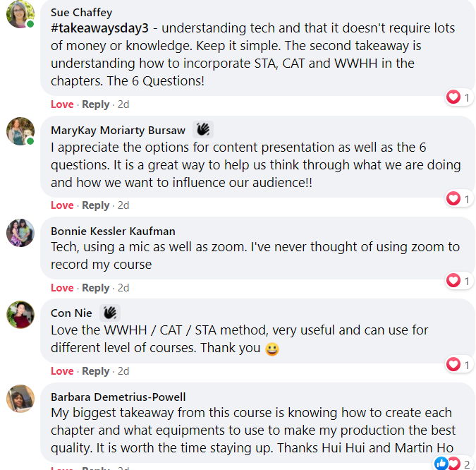Open Barbara Demetrius-Powell's profile picture
The image size is (476, 470).
[20, 398]
